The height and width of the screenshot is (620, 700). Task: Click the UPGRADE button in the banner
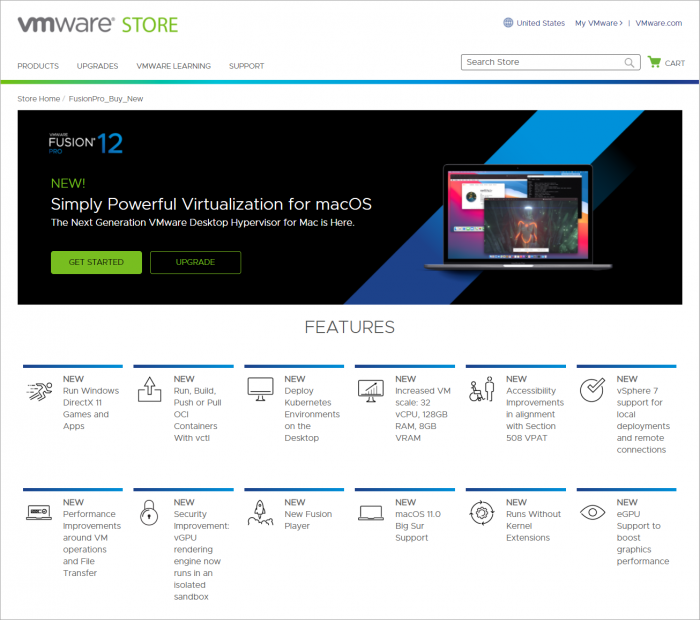(196, 262)
